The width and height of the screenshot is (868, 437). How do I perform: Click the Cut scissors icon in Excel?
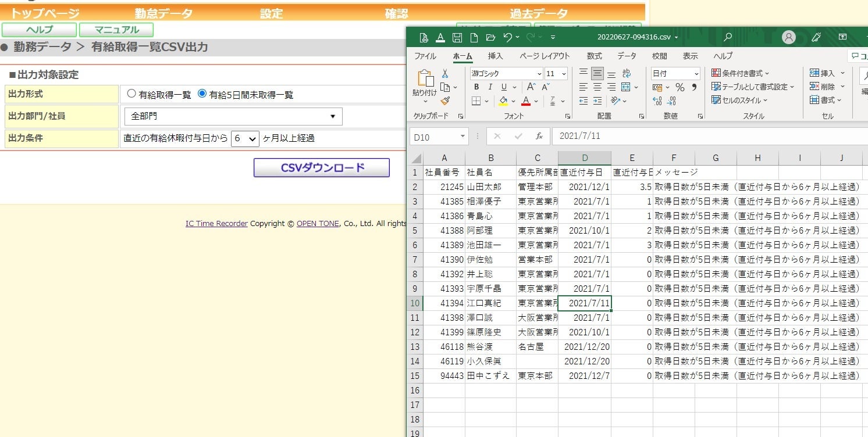tap(445, 74)
